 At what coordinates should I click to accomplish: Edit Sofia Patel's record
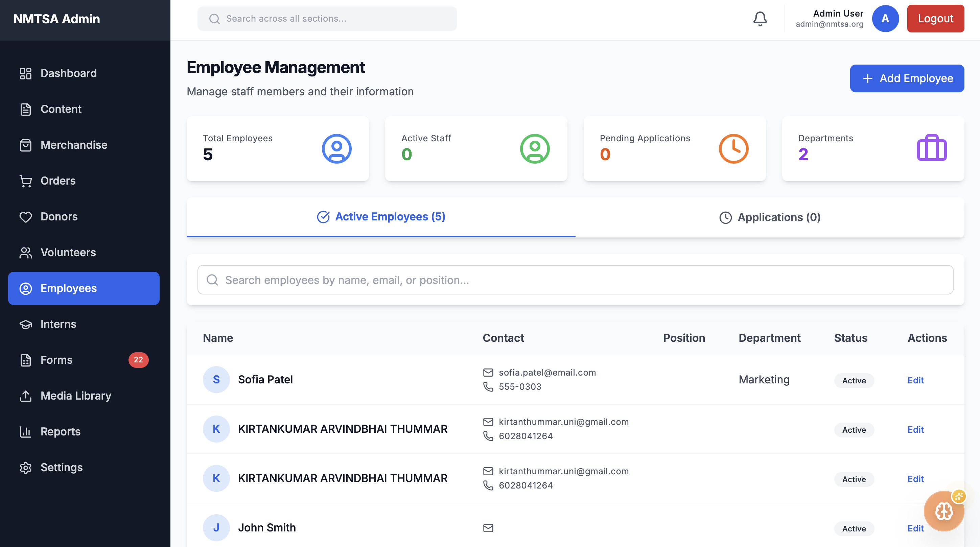pyautogui.click(x=915, y=380)
